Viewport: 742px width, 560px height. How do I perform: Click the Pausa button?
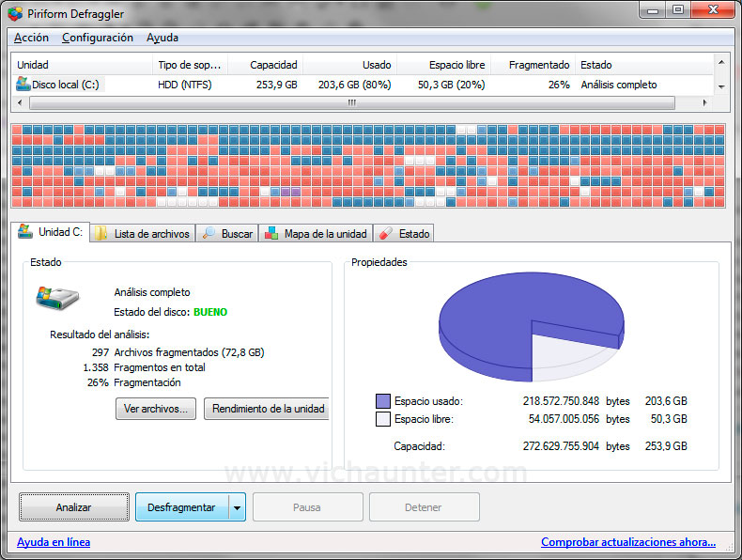307,507
